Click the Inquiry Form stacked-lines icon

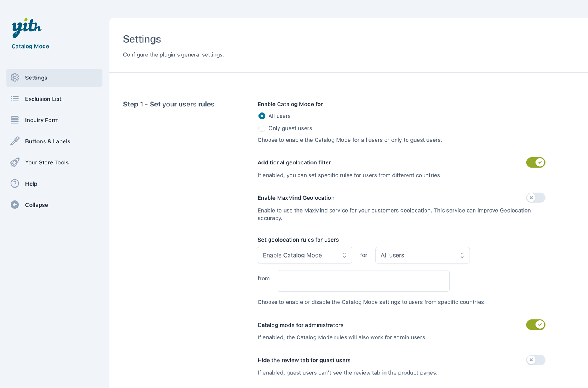click(x=15, y=120)
